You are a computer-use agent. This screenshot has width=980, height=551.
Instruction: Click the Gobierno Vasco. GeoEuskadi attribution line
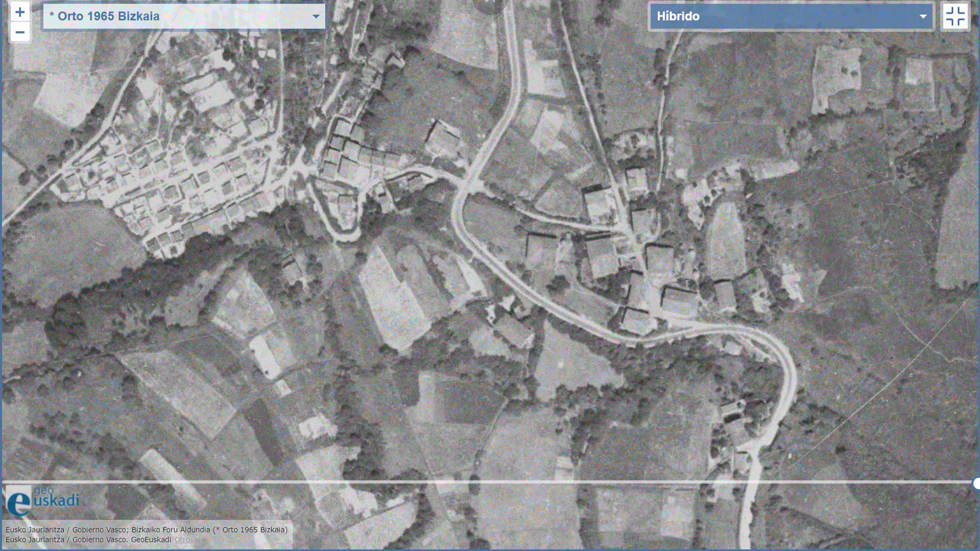[x=88, y=540]
